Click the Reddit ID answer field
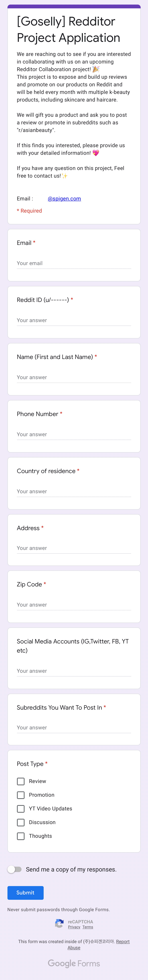 (x=74, y=320)
